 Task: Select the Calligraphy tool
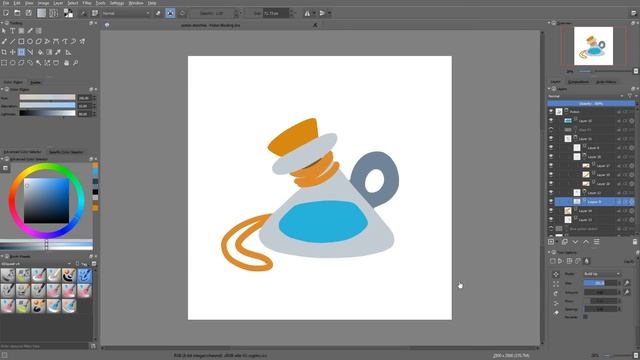(x=30, y=31)
